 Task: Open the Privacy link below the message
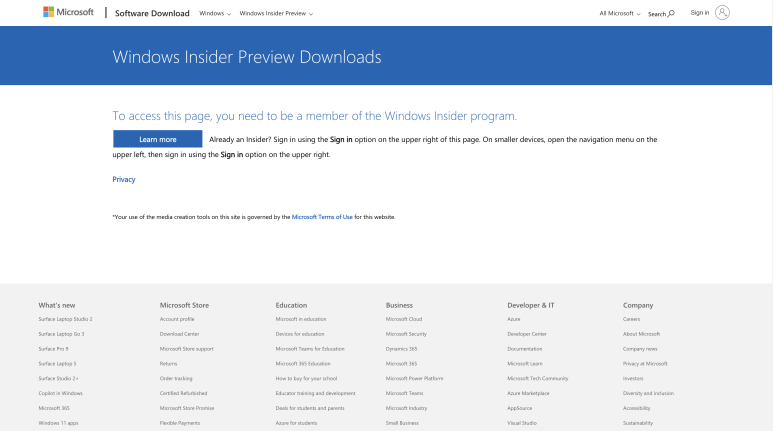pyautogui.click(x=124, y=180)
